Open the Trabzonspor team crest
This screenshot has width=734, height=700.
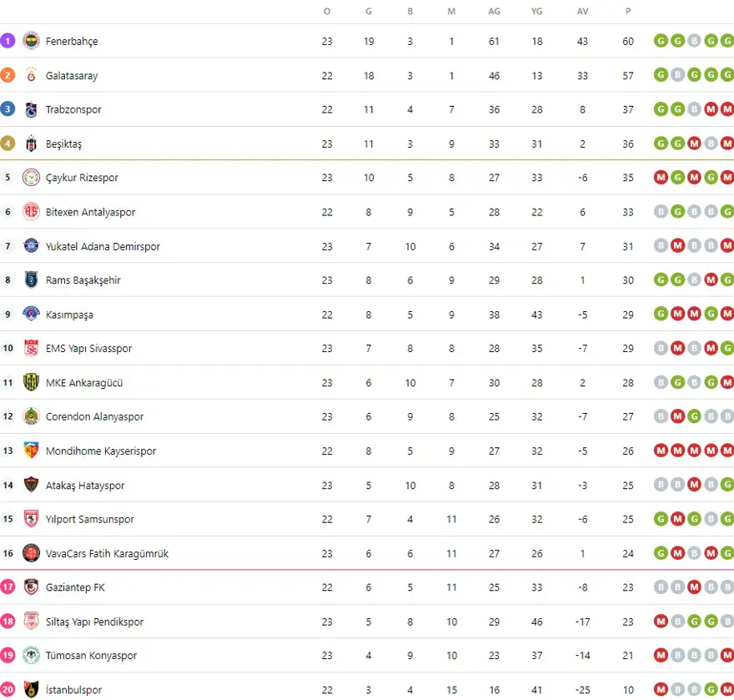pos(31,109)
